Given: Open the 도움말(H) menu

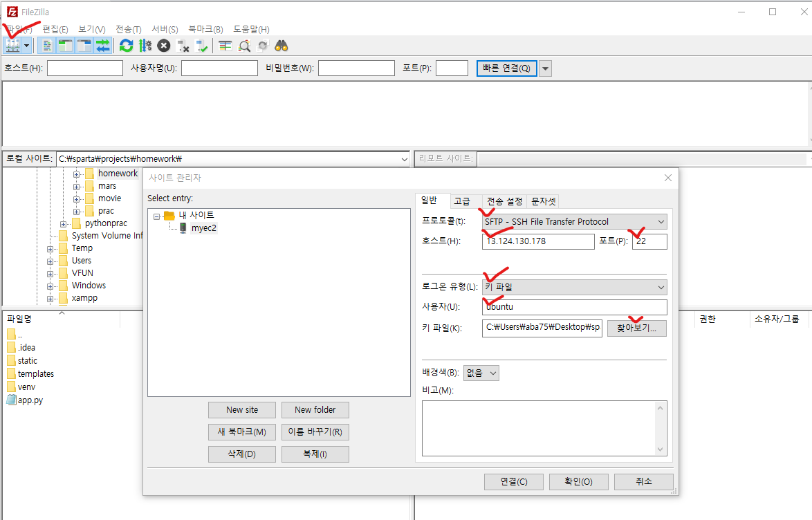Looking at the screenshot, I should click(x=251, y=30).
